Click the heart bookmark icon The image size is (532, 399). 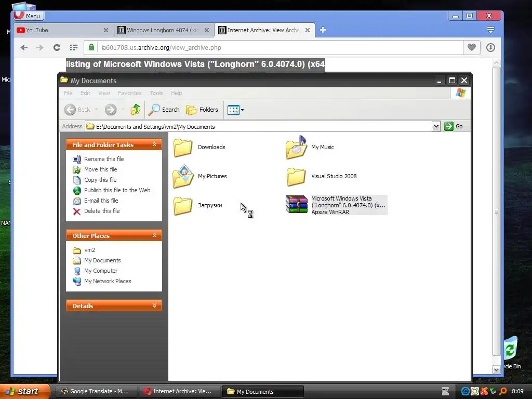(472, 47)
